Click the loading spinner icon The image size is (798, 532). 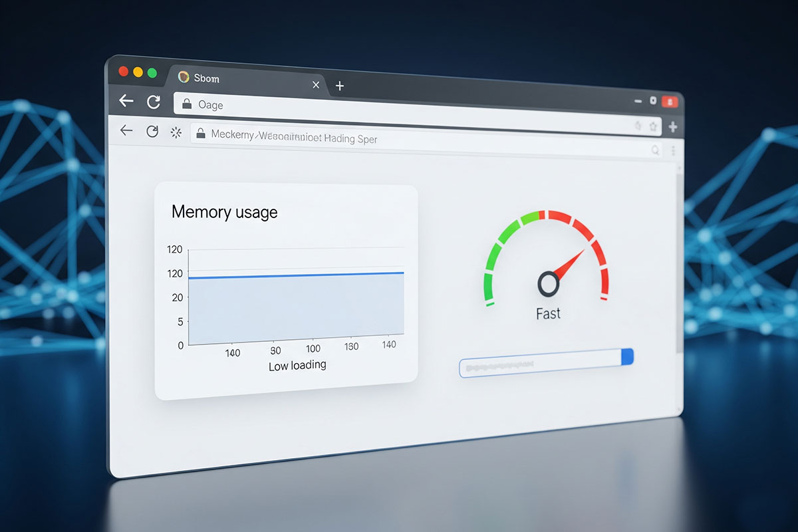coord(176,132)
